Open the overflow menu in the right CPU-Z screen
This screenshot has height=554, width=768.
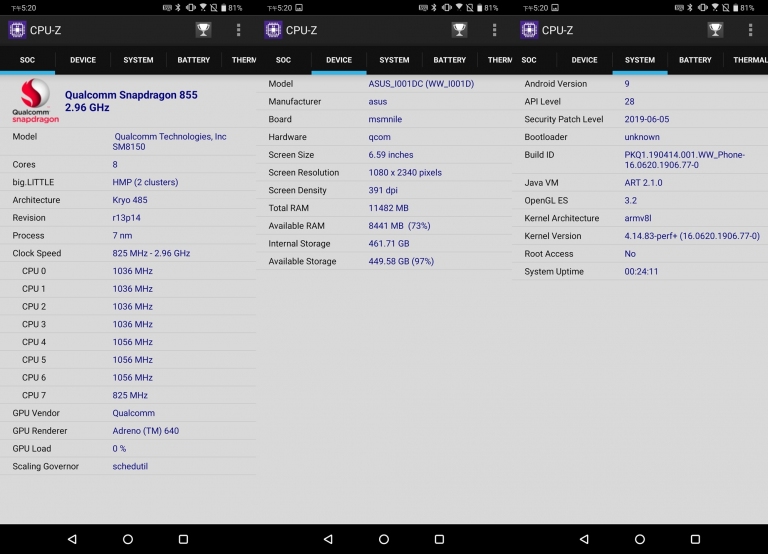coord(750,30)
